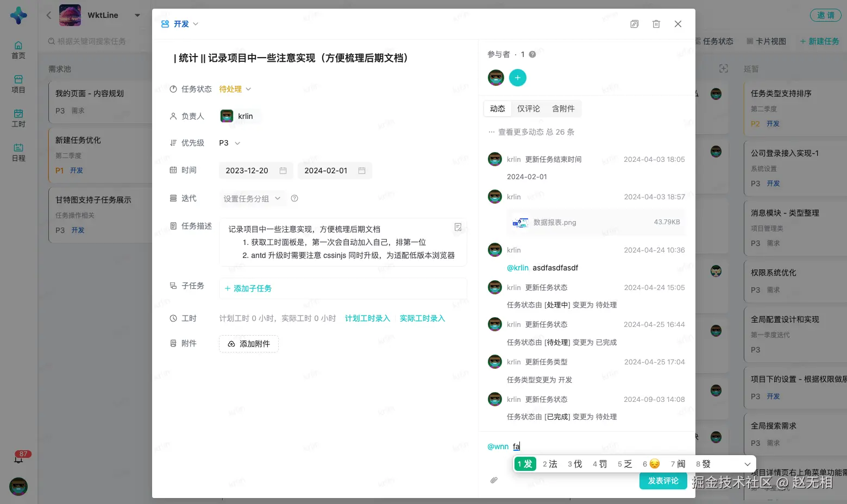The height and width of the screenshot is (504, 847).
Task: Open the 开发 task type dropdown
Action: pos(180,24)
